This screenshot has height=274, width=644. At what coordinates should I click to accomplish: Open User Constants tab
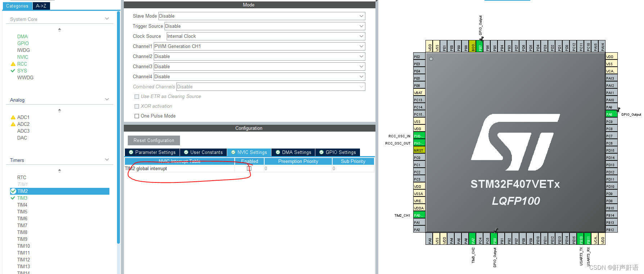(203, 153)
